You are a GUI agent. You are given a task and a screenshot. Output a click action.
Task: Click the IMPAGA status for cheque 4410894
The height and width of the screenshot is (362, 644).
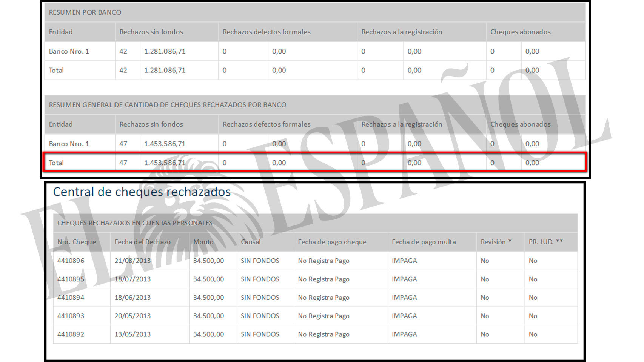pos(404,298)
